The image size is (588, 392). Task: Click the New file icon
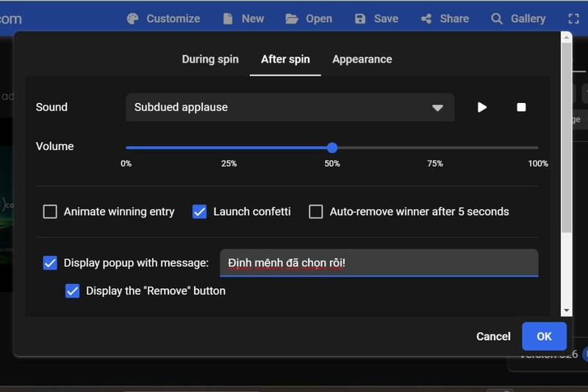point(228,19)
